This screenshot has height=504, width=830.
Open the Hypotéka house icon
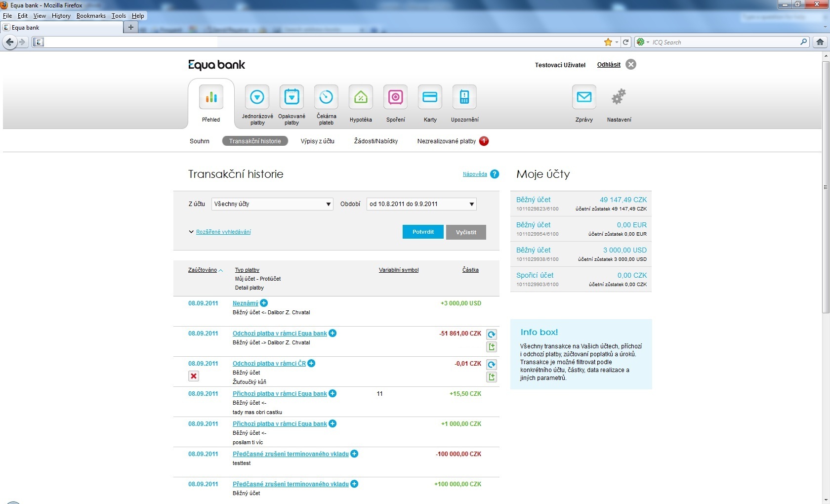(361, 97)
